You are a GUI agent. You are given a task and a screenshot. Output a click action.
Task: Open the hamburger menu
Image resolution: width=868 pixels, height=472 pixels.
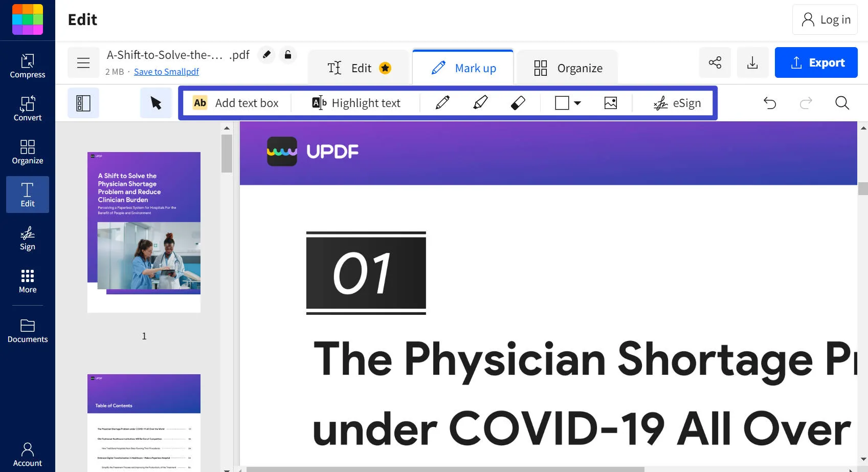point(83,62)
